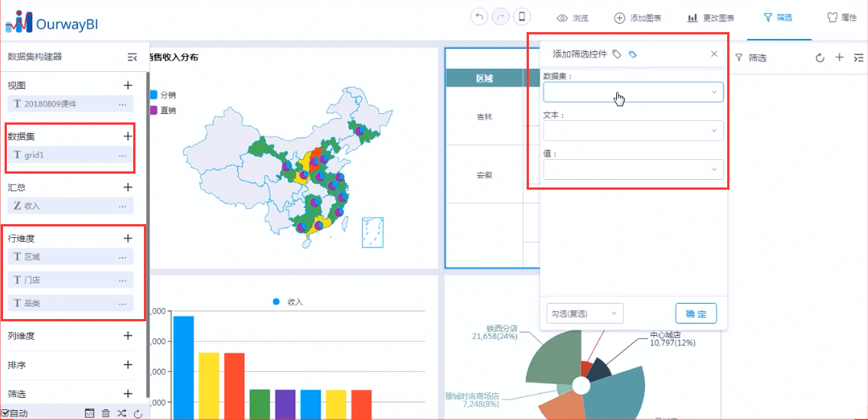868x420 pixels.
Task: Collapse the 筛选 side panel
Action: pyautogui.click(x=858, y=57)
